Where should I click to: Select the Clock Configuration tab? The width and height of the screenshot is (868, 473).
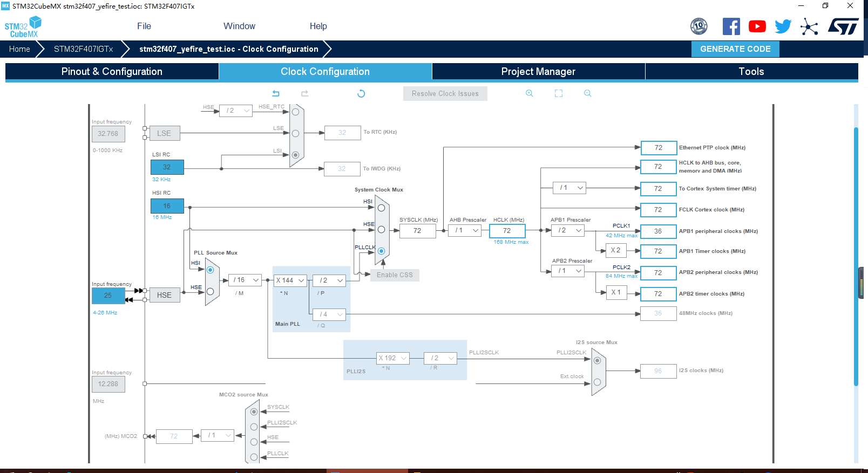click(x=325, y=71)
